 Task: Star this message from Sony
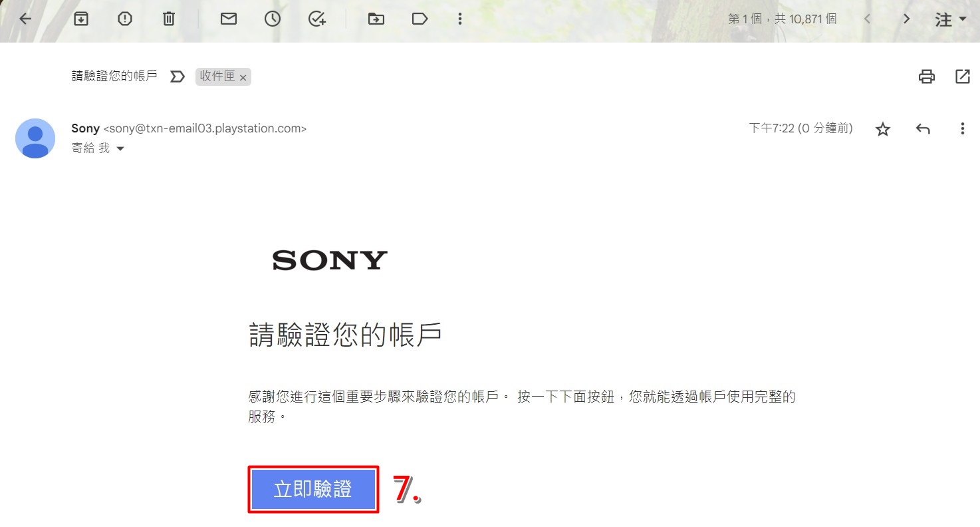tap(882, 129)
